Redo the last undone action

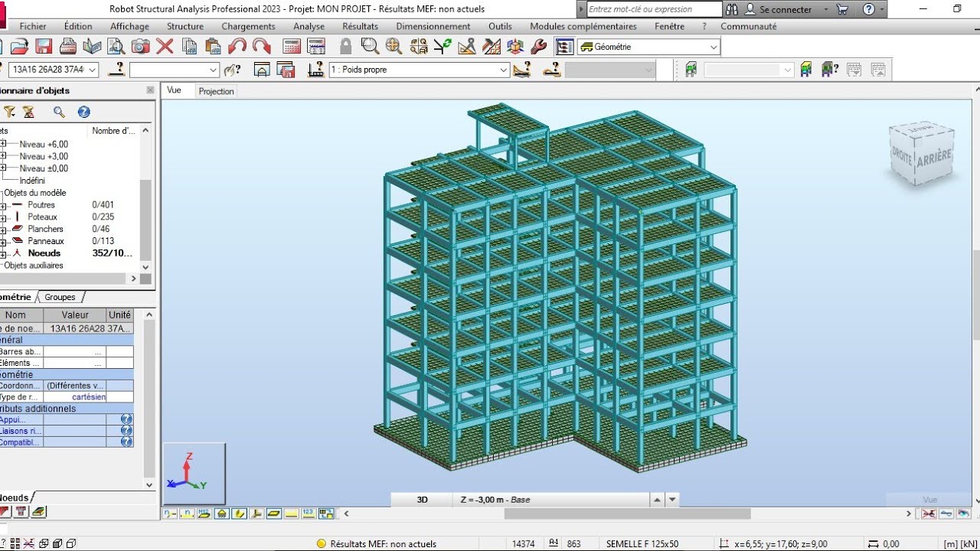coord(261,46)
